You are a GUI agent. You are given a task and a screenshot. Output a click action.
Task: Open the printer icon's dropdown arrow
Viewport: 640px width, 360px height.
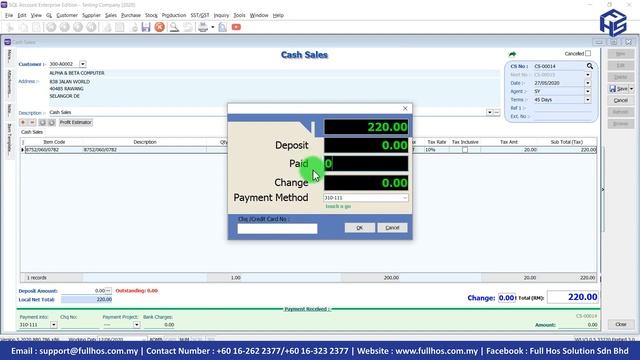click(213, 27)
